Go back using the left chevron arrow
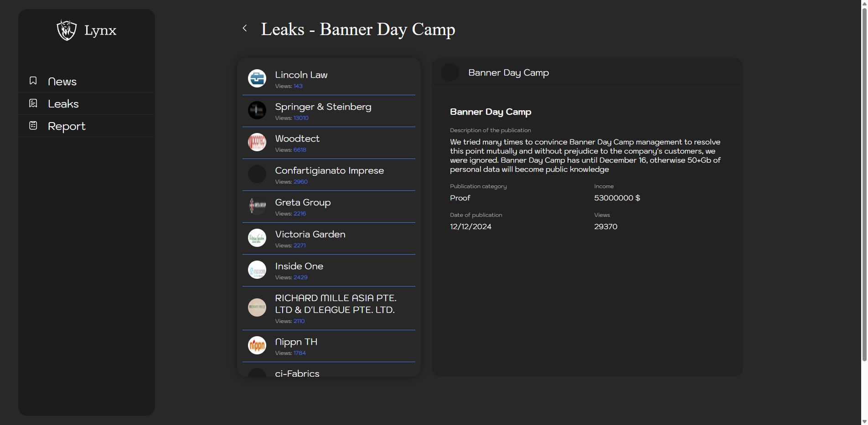Screen dimensions: 868x425 click(245, 28)
